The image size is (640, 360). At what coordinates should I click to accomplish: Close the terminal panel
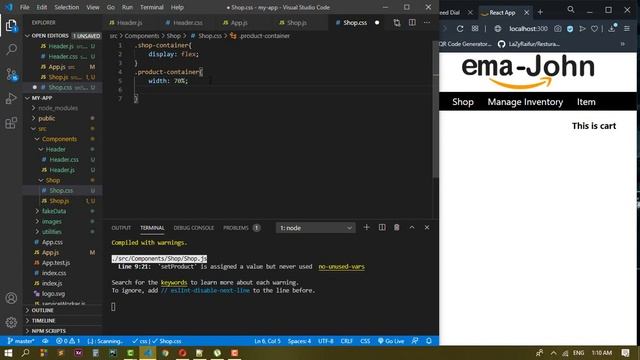pyautogui.click(x=427, y=227)
